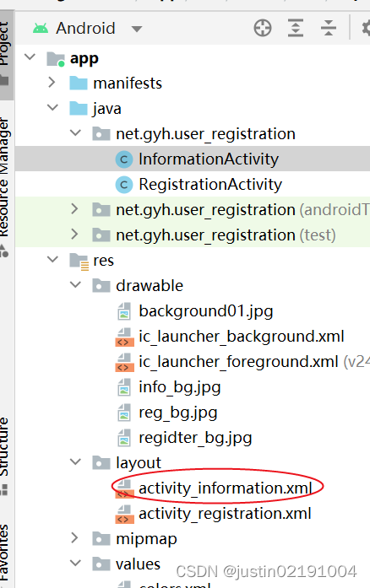Click the mipmap folder icon
370x588 pixels.
coord(101,538)
